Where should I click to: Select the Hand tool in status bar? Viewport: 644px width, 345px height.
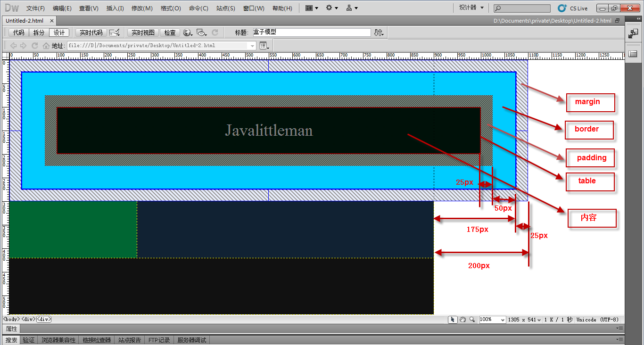pos(462,320)
